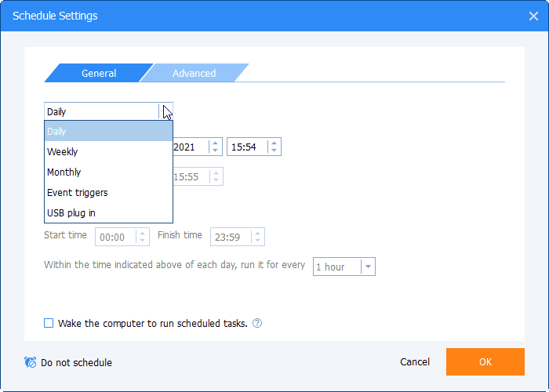549x392 pixels.
Task: Open the 1 hour interval dropdown
Action: coord(368,267)
